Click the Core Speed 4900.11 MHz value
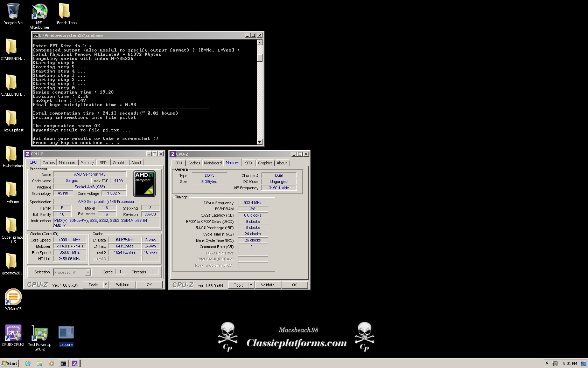The image size is (588, 368). pyautogui.click(x=69, y=240)
